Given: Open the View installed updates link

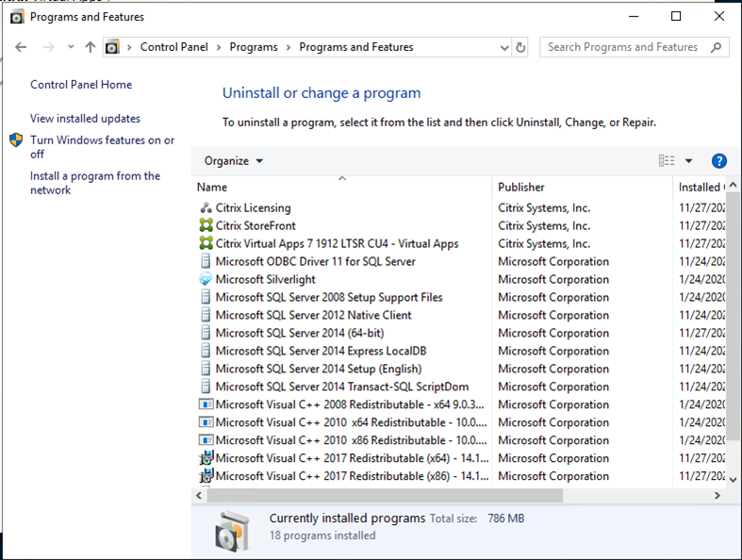Looking at the screenshot, I should (x=85, y=119).
